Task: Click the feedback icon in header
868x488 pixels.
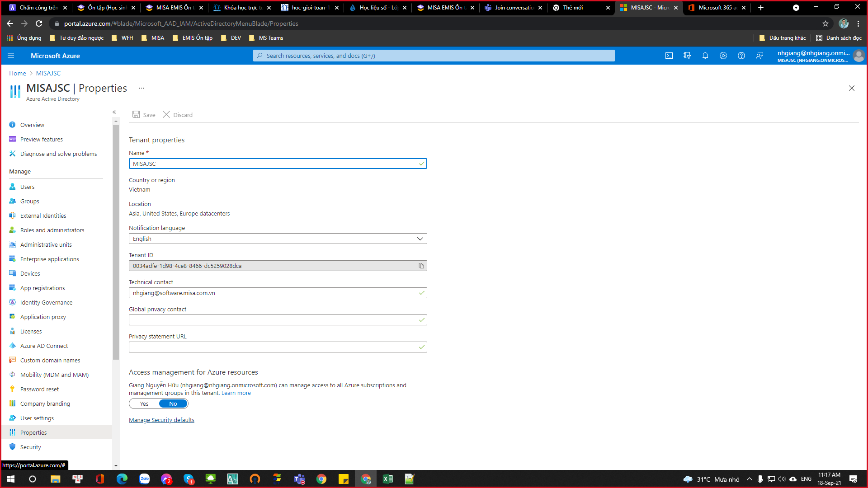Action: click(x=759, y=56)
